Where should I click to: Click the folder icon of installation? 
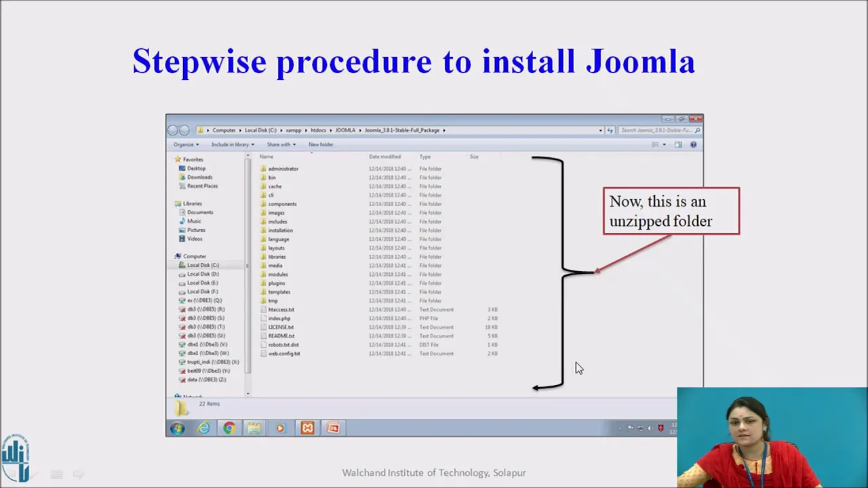(263, 230)
